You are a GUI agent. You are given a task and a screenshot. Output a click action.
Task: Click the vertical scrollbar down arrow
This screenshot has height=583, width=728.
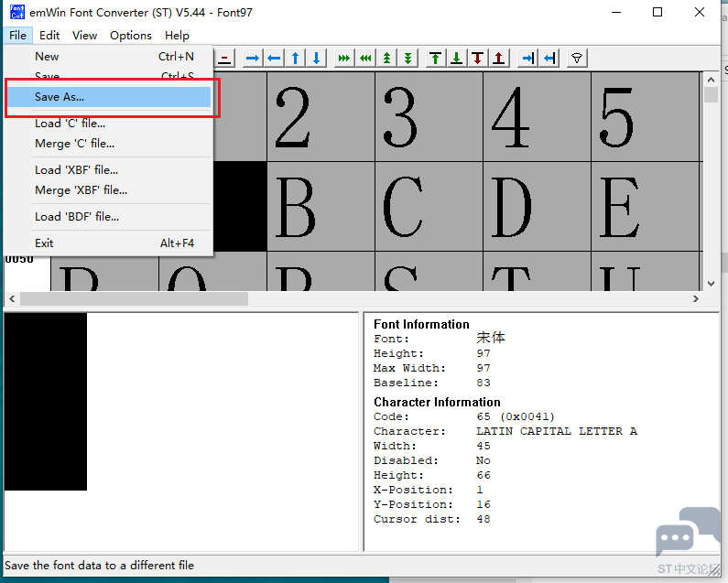click(711, 283)
